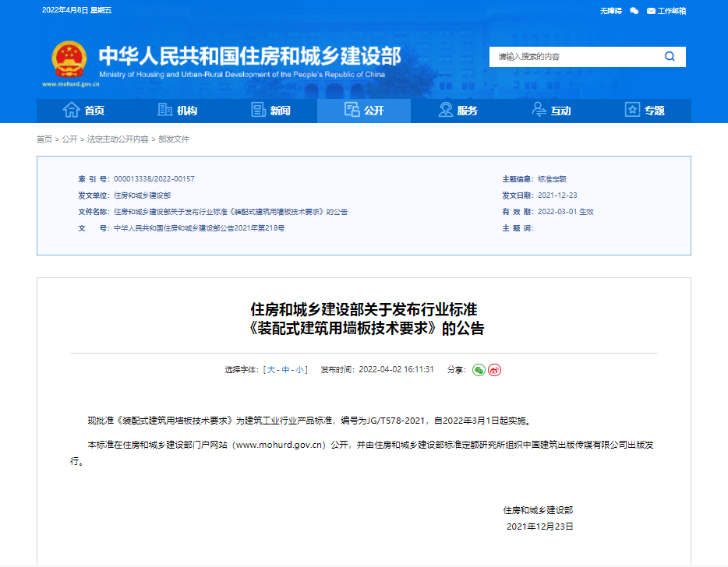This screenshot has width=728, height=567.
Task: Open the 机构 navigation tab
Action: coord(177,111)
